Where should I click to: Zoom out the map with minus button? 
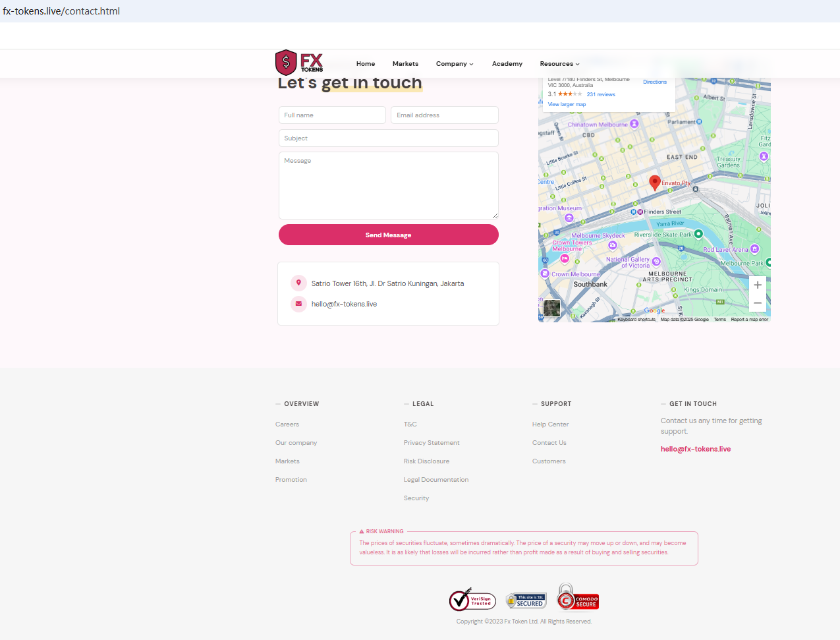758,303
